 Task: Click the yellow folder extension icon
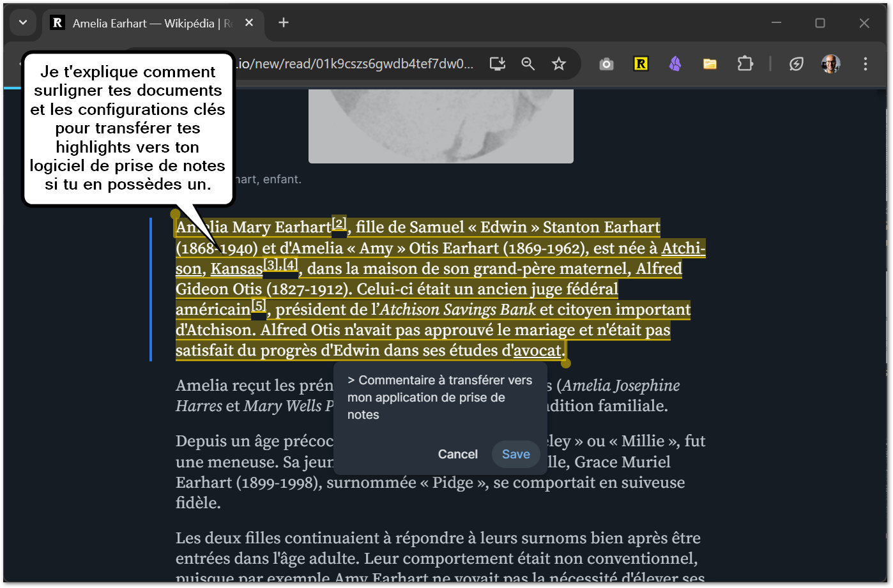(x=710, y=63)
